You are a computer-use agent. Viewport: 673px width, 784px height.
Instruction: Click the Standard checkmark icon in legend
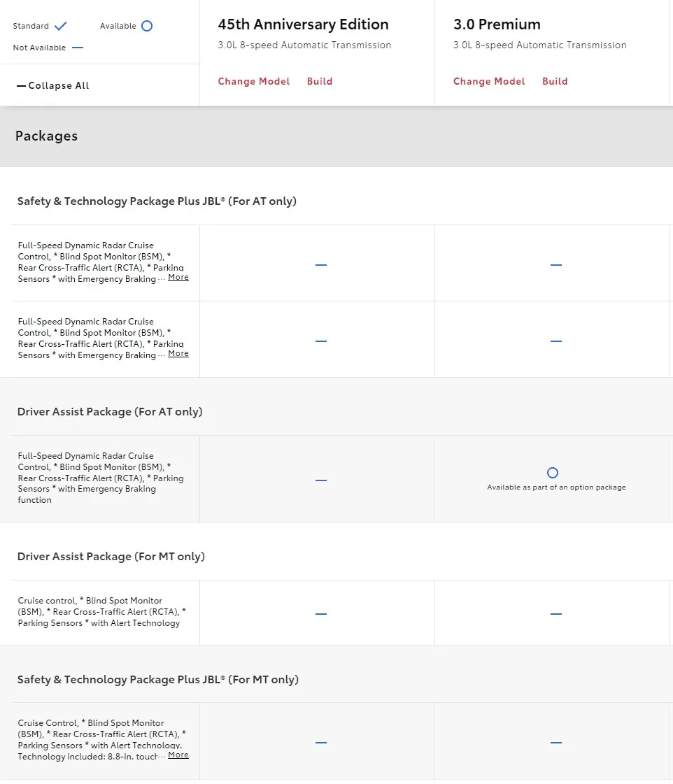(x=60, y=26)
